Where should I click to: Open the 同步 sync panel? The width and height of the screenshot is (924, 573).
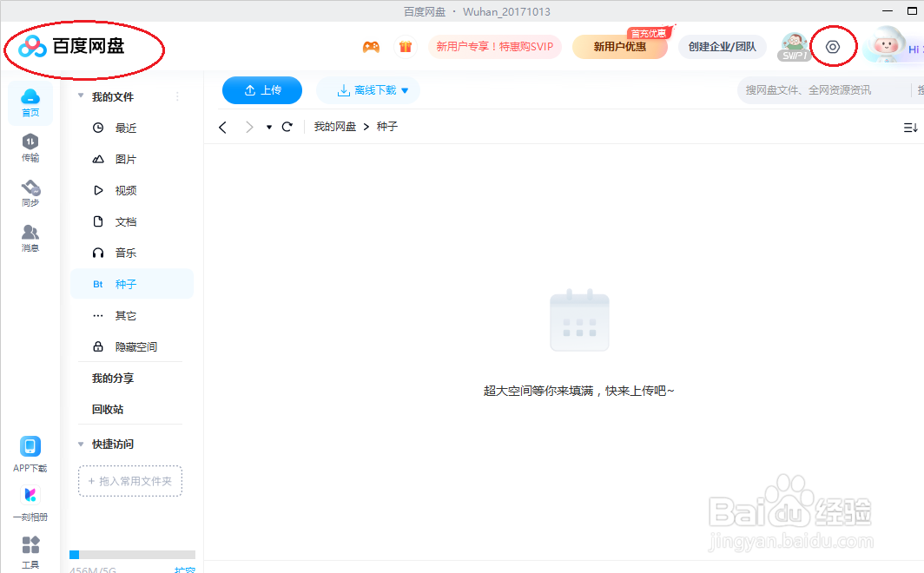coord(30,193)
